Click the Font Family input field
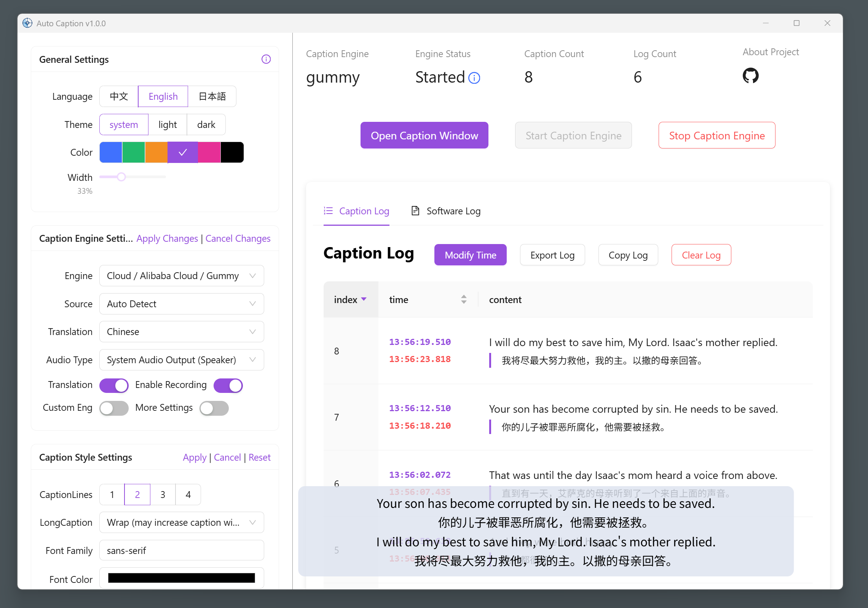868x608 pixels. (x=182, y=551)
